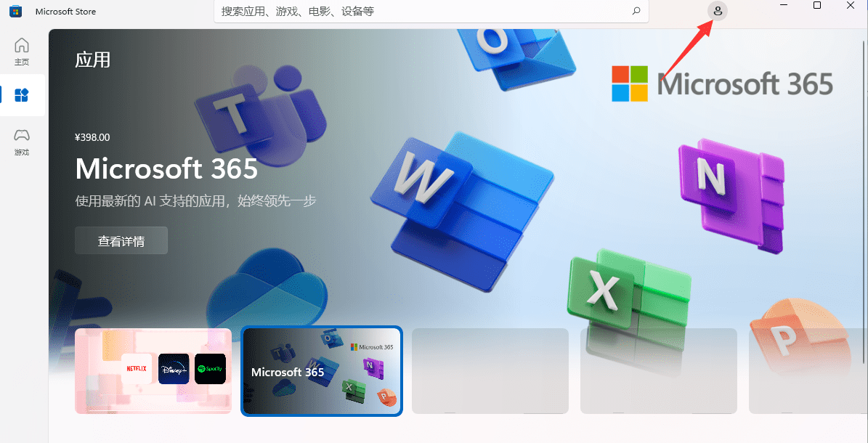
Task: Click the 查看详情 button
Action: point(121,240)
